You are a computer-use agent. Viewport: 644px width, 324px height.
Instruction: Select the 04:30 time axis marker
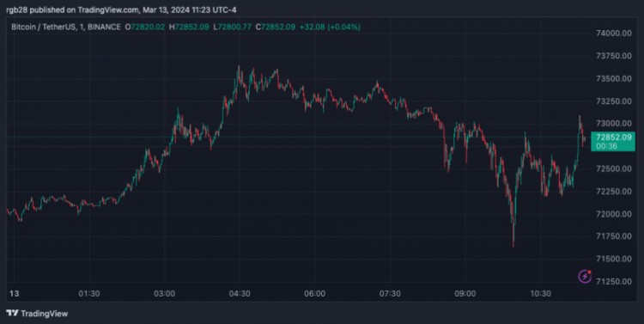(x=240, y=294)
